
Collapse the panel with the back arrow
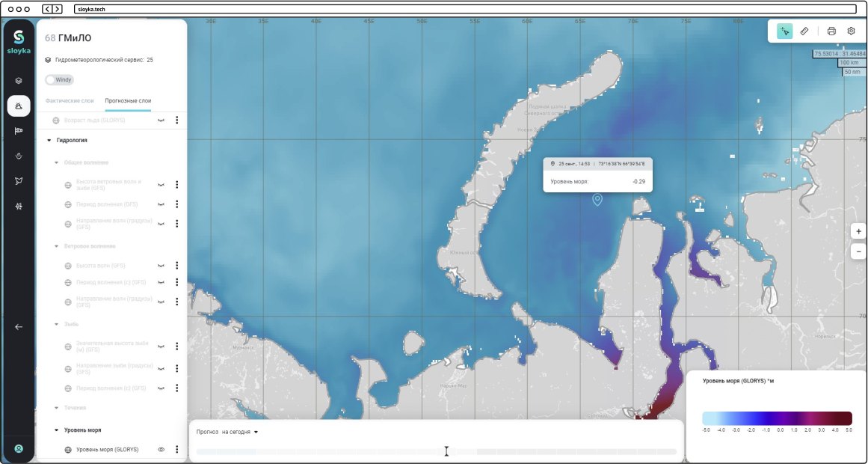tap(19, 327)
